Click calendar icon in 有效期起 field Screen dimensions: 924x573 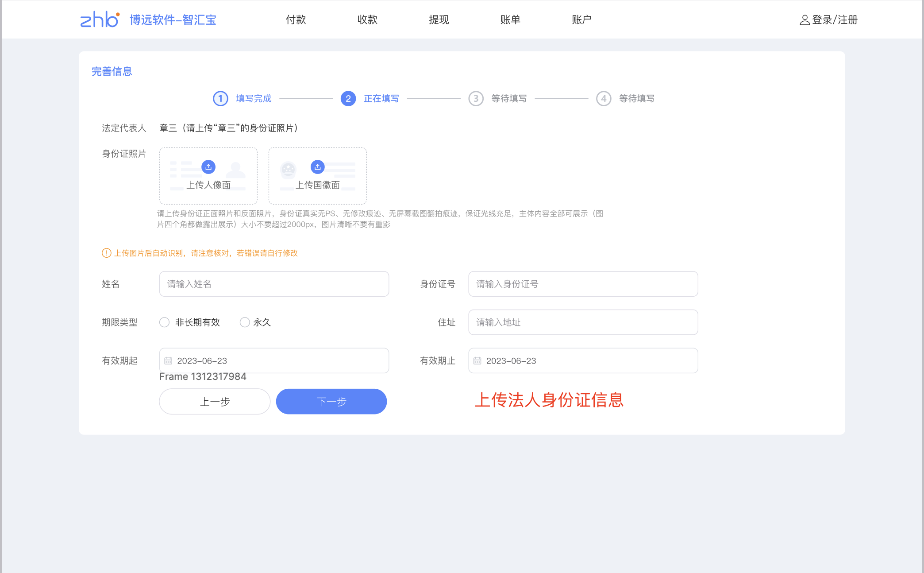point(168,361)
